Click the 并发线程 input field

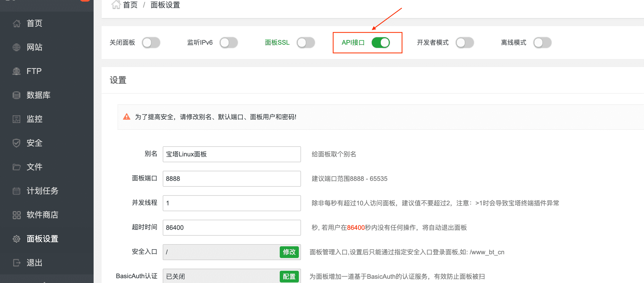(232, 203)
